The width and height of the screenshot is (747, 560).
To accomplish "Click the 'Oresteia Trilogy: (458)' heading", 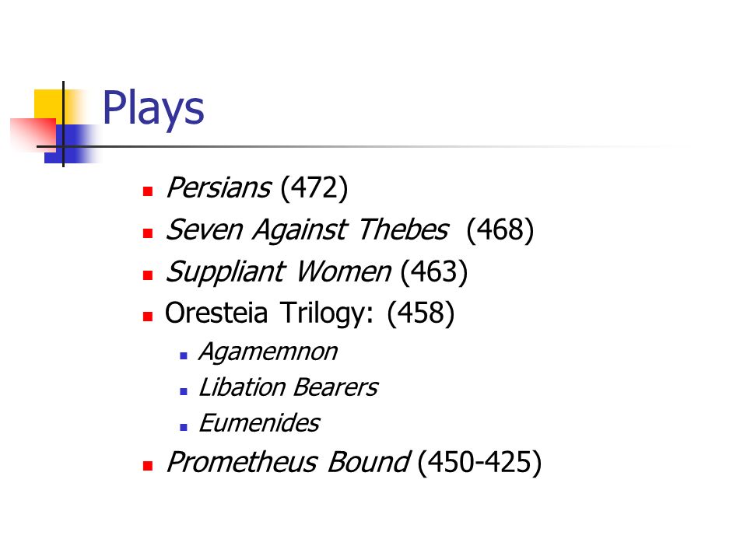I will 310,313.
